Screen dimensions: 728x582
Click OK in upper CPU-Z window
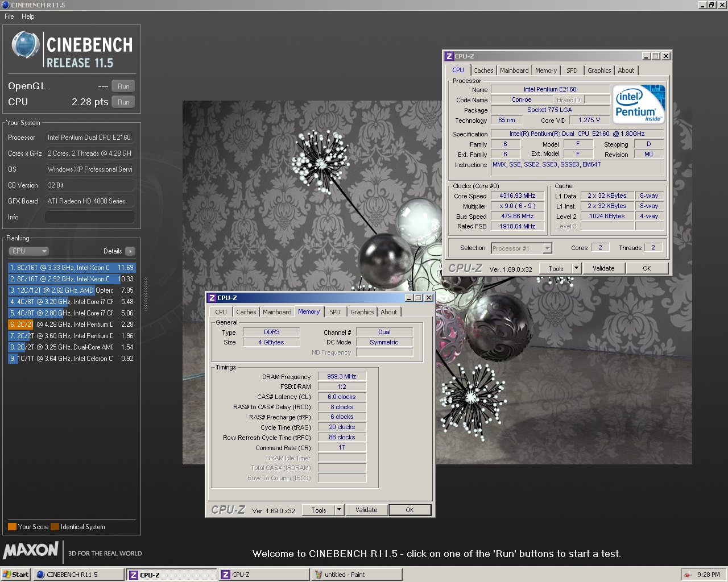click(x=647, y=269)
